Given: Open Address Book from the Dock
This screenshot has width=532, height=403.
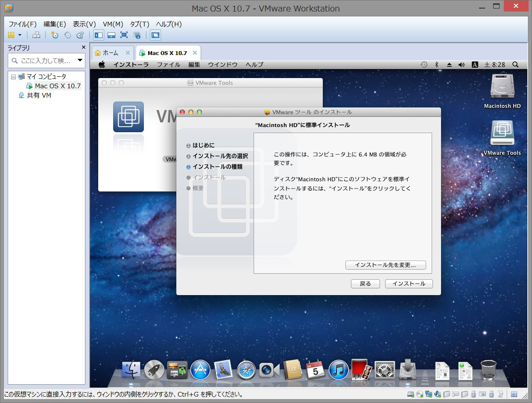Looking at the screenshot, I should [x=292, y=369].
